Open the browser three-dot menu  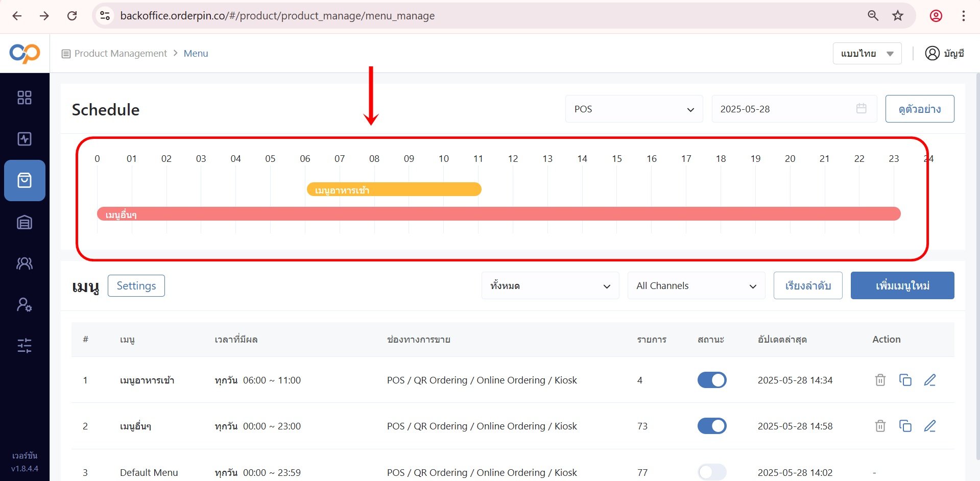[963, 16]
